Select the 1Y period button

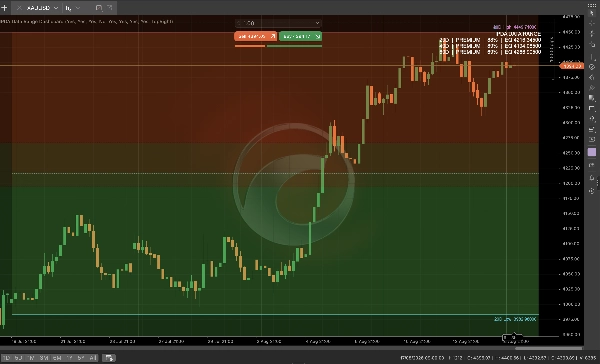(x=69, y=358)
